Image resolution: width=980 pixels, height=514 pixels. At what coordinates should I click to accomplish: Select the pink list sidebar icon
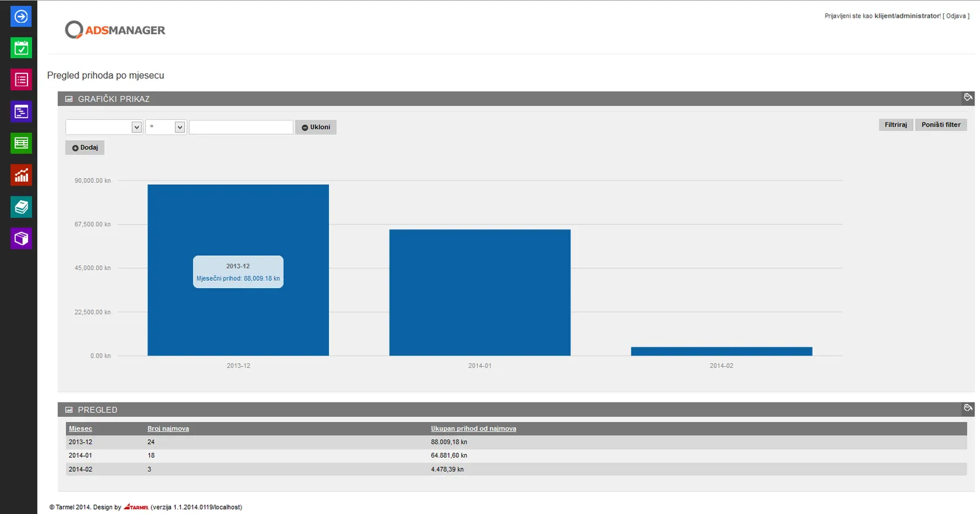21,80
